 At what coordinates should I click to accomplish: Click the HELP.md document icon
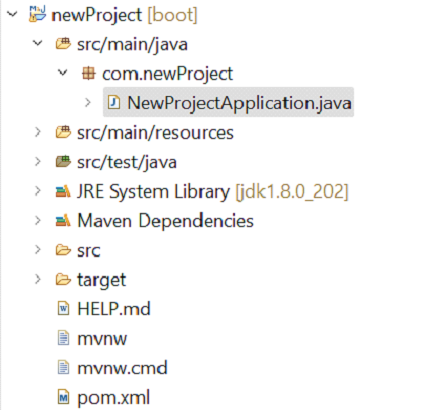tap(63, 308)
